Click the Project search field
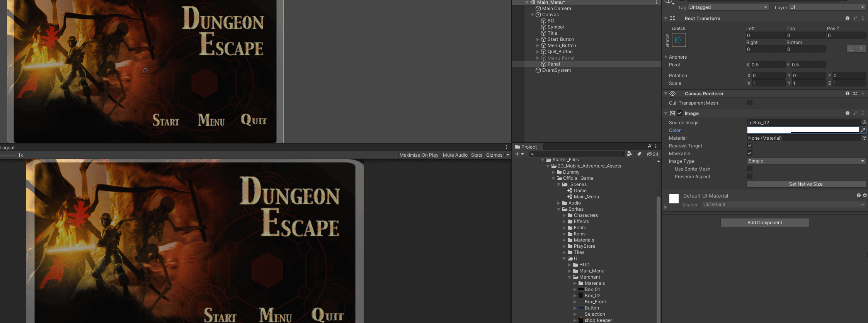This screenshot has width=868, height=323. 576,154
